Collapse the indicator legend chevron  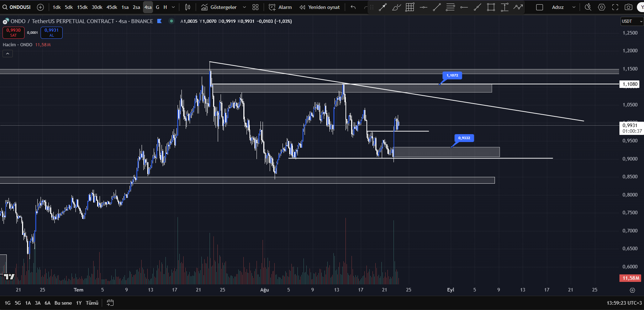[x=8, y=54]
